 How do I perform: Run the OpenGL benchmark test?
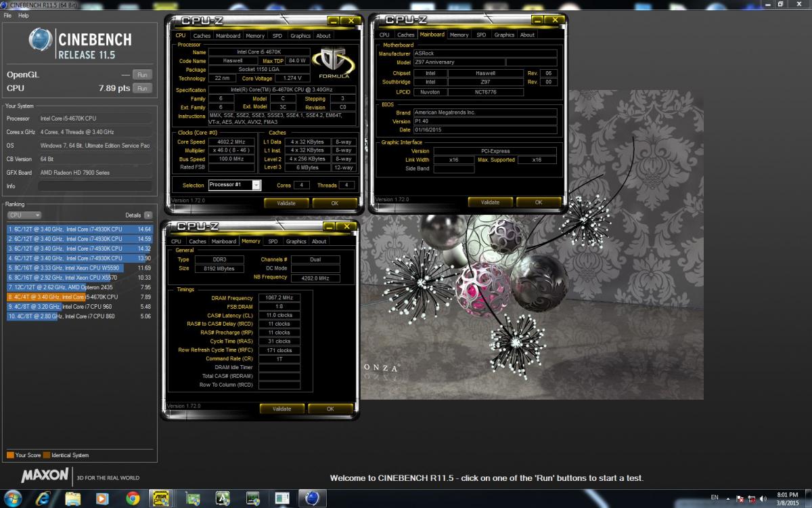tap(142, 75)
